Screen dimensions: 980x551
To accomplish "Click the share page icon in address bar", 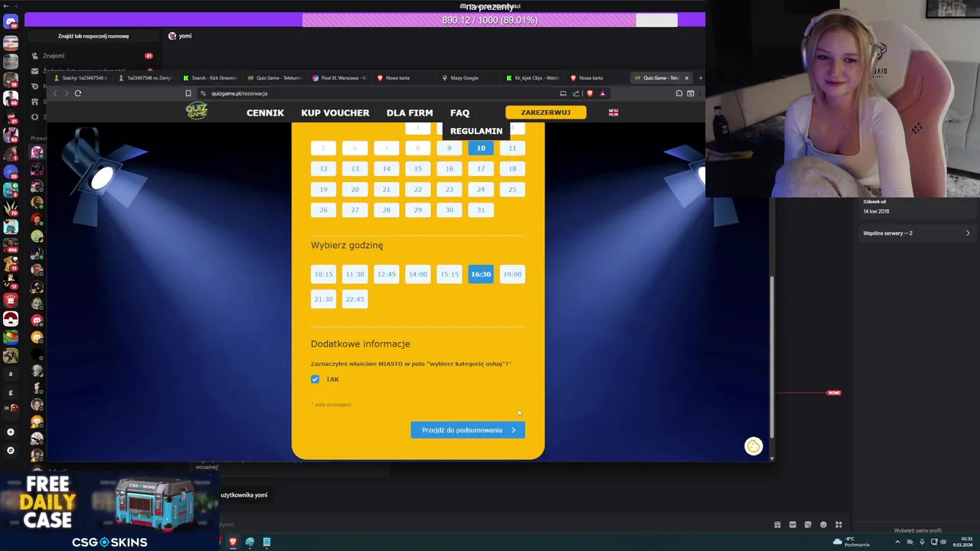I will click(x=576, y=93).
